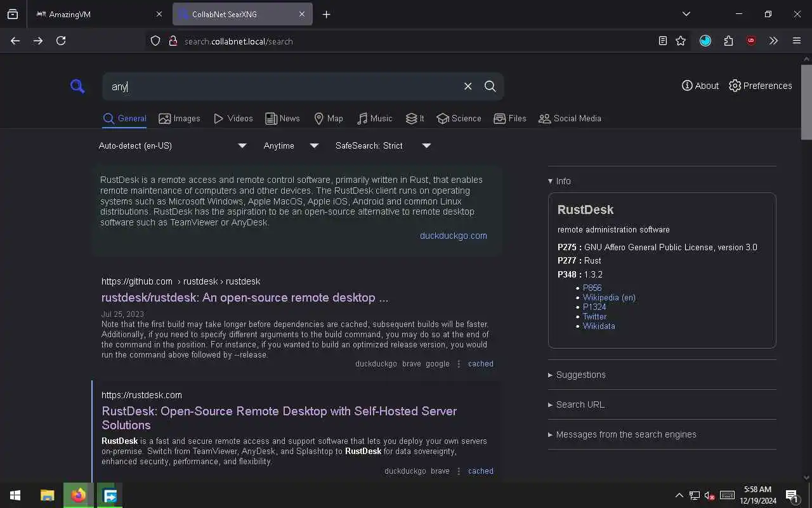The width and height of the screenshot is (812, 508).
Task: Click Firefox in the taskbar
Action: click(79, 495)
